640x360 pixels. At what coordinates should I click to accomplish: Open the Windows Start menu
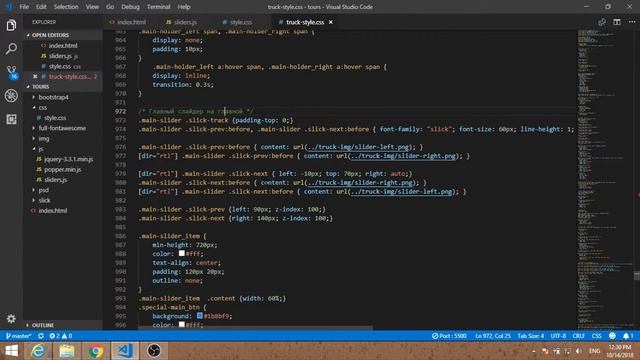[11, 351]
